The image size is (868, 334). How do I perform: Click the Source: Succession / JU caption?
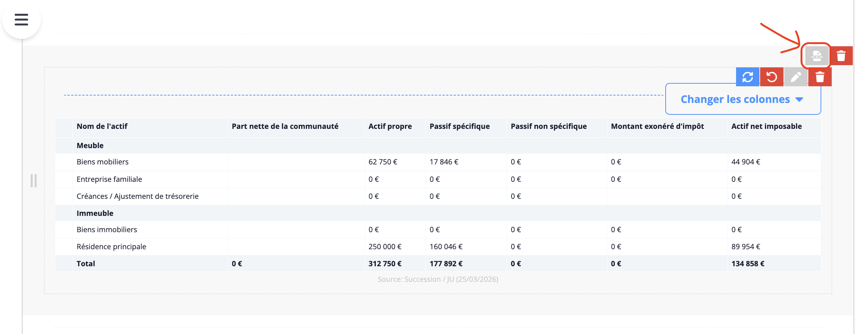438,279
